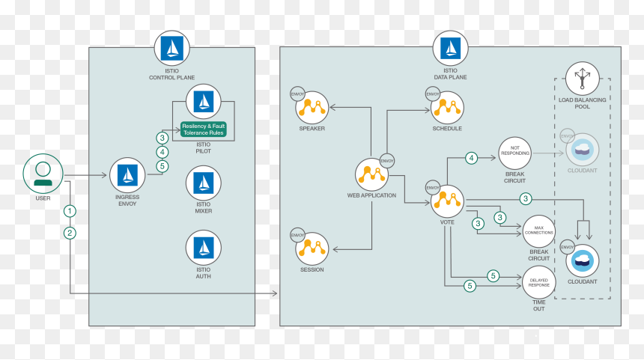Click the Istio Data Plane sailboat icon
The height and width of the screenshot is (360, 644).
click(x=451, y=48)
